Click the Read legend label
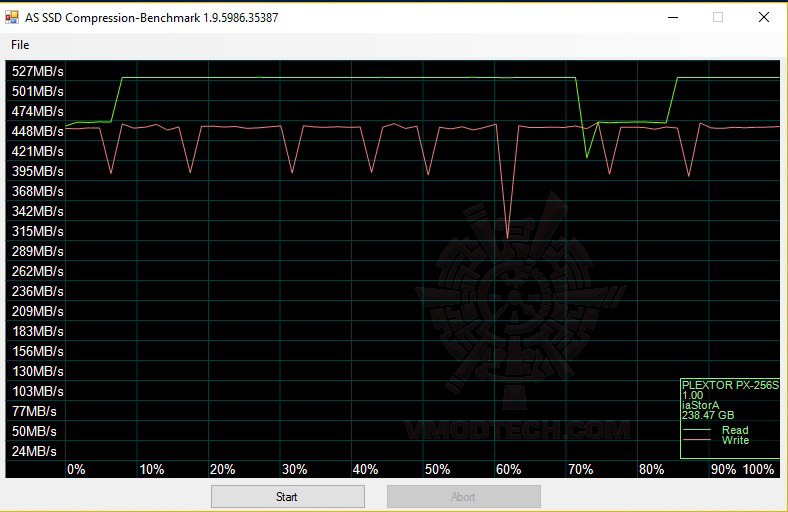788x512 pixels. tap(735, 430)
